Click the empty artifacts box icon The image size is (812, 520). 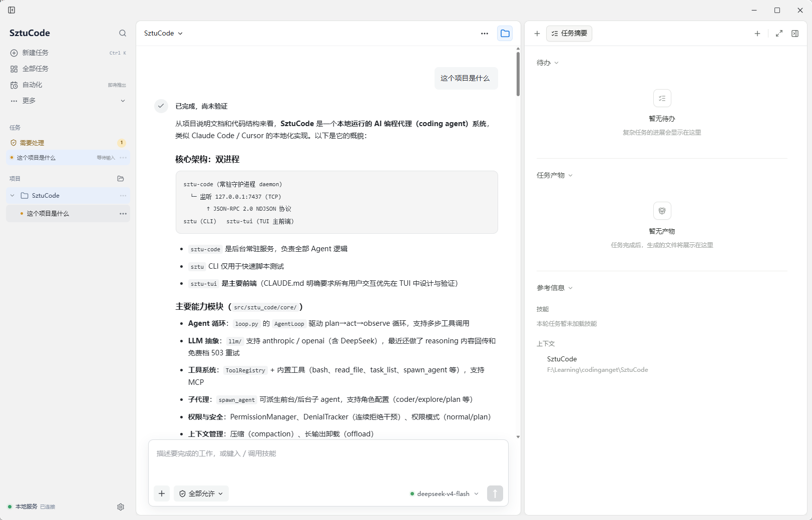click(662, 211)
